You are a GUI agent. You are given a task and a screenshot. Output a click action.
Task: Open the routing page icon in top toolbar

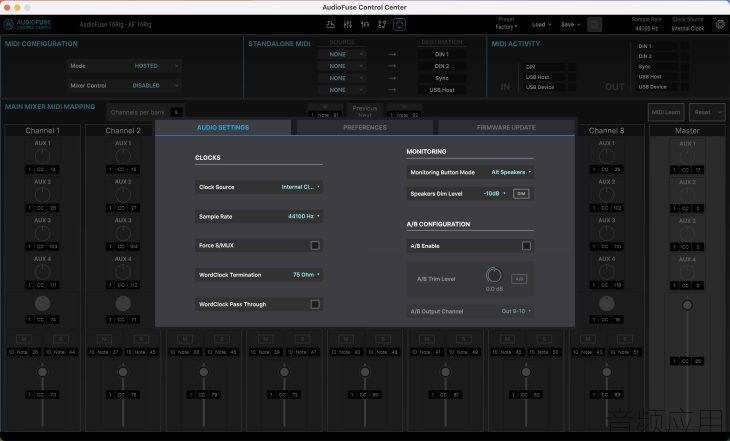point(382,24)
